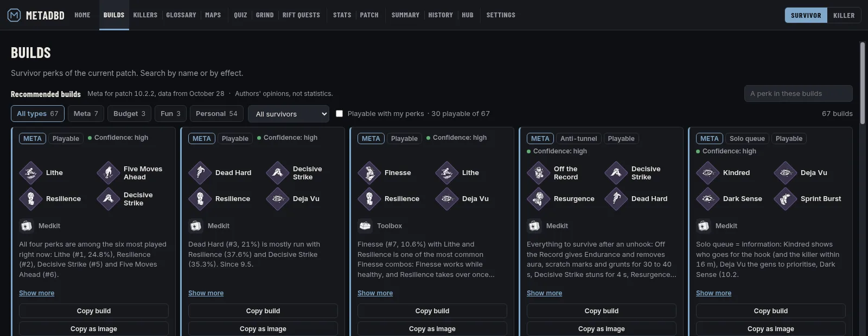Viewport: 868px width, 336px height.
Task: Click Decisive Strike icon in first build
Action: 108,199
